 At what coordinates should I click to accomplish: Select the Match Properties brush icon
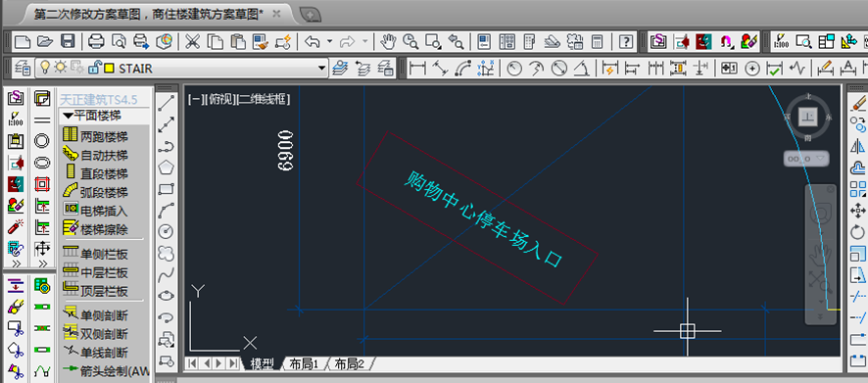(x=261, y=41)
